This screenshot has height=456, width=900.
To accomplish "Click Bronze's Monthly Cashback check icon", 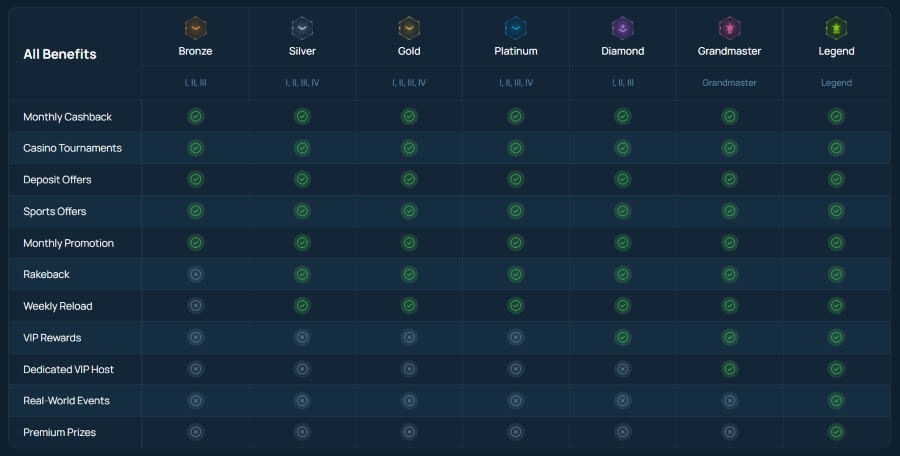I will tap(196, 117).
